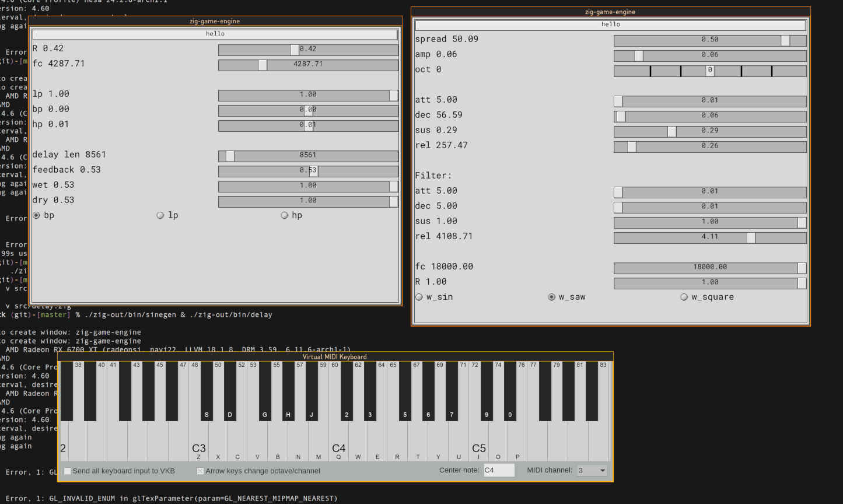Image resolution: width=843 pixels, height=504 pixels.
Task: Select the lp filter radio button
Action: tap(160, 215)
